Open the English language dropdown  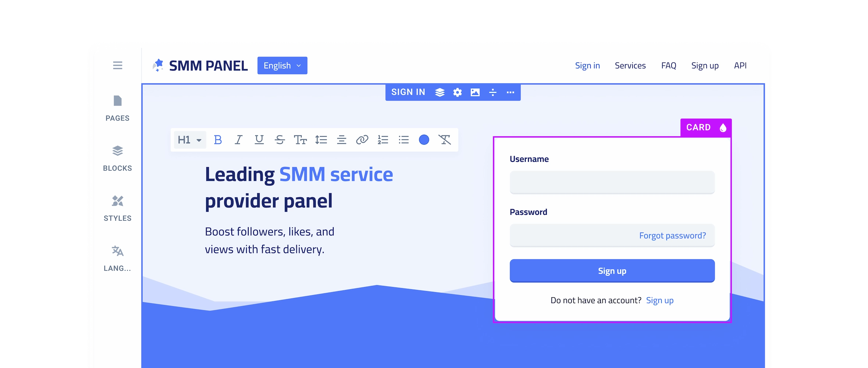(282, 66)
